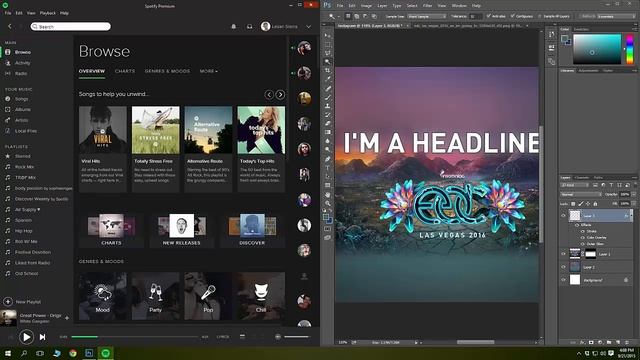This screenshot has height=360, width=640.
Task: Select the Lasso tool
Action: click(328, 53)
